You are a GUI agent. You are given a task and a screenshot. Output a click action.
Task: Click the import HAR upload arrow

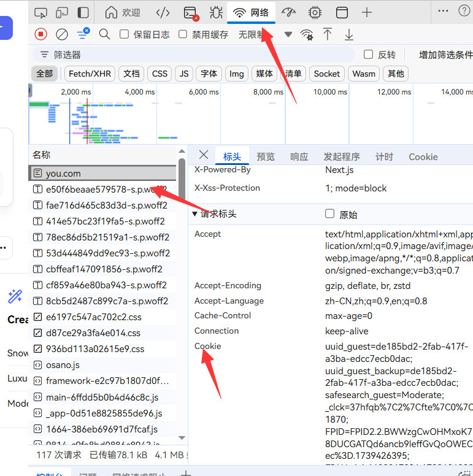(328, 34)
